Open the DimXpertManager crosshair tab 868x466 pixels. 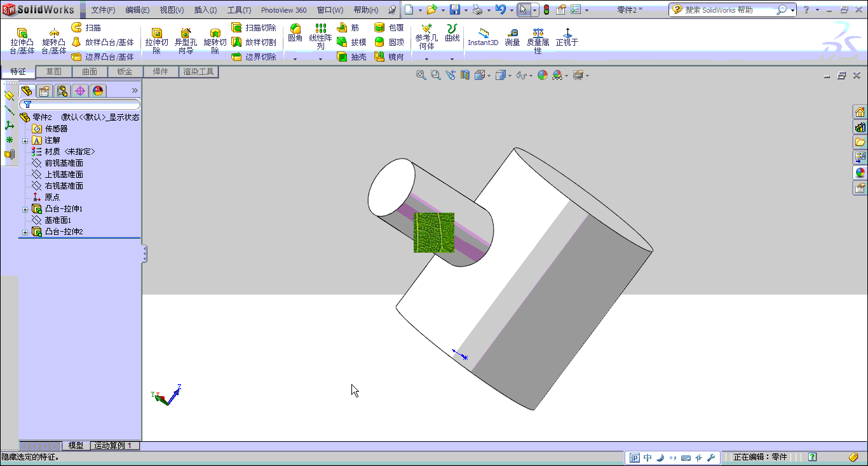80,91
